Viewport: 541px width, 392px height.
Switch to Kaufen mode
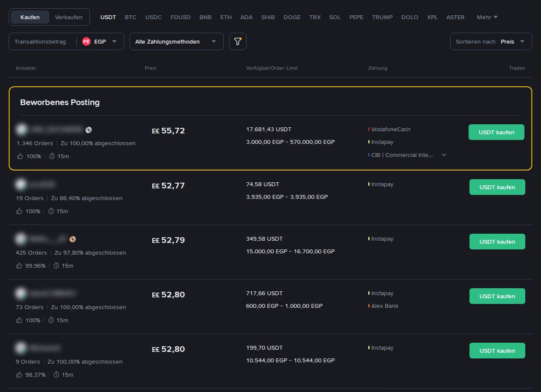click(30, 17)
